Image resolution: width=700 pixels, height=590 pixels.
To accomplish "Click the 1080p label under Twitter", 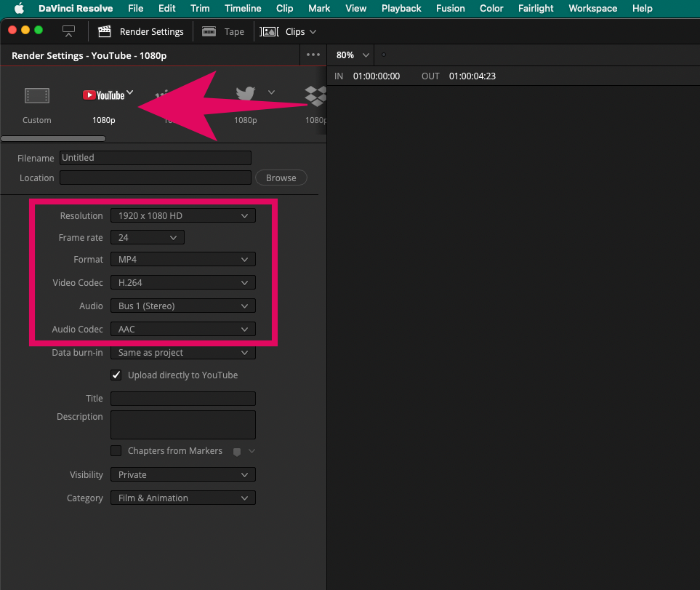I will point(246,120).
